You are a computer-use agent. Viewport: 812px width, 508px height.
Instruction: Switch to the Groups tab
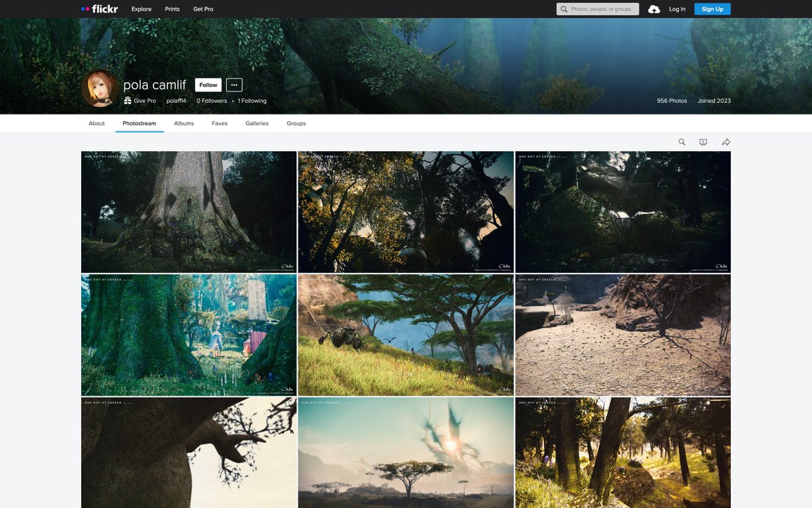[296, 123]
